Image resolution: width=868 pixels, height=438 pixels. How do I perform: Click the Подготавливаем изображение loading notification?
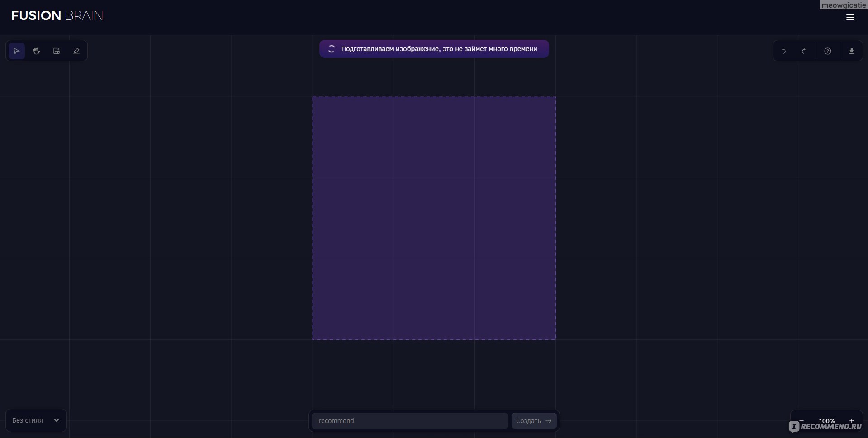(x=434, y=49)
